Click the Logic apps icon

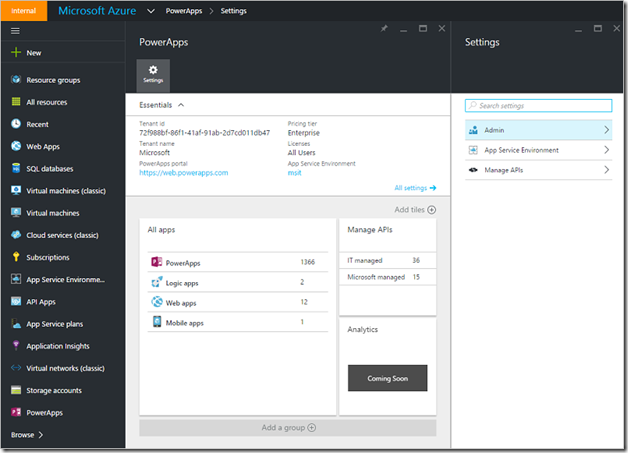point(157,282)
